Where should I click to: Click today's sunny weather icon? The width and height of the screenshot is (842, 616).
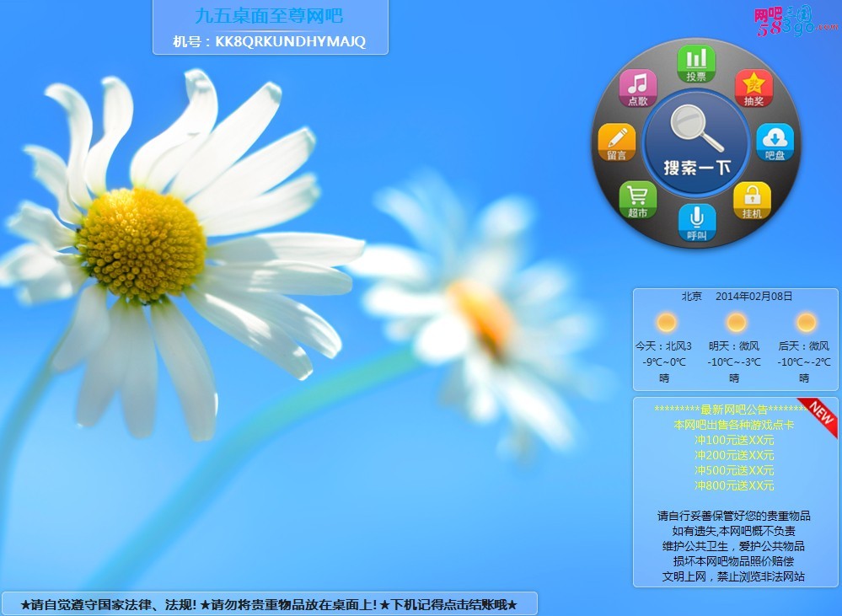click(x=667, y=323)
